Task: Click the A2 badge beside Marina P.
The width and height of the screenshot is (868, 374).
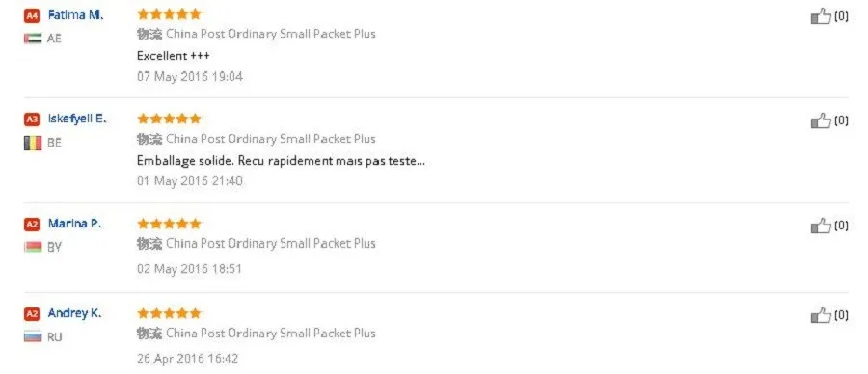Action: tap(32, 225)
